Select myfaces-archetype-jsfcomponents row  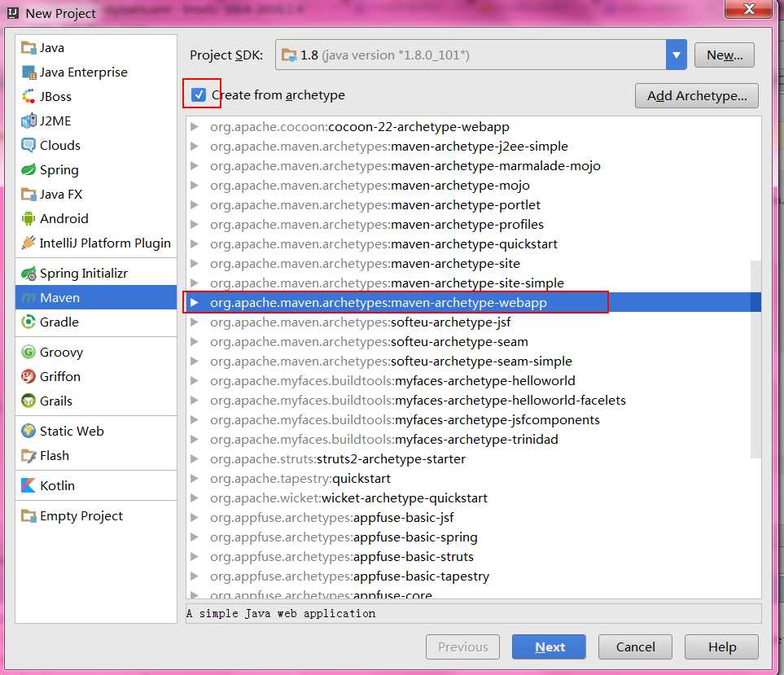474,420
